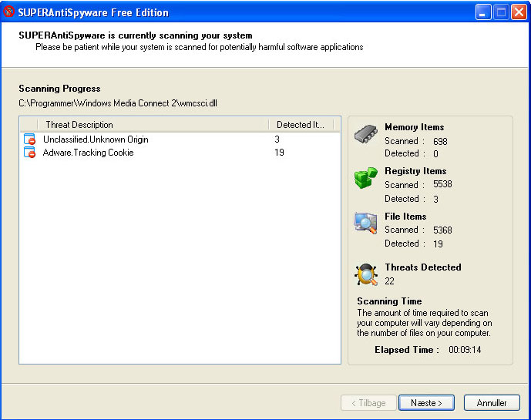Click the Unclassified.Unknown Origin threat icon
The width and height of the screenshot is (531, 420).
pyautogui.click(x=29, y=139)
